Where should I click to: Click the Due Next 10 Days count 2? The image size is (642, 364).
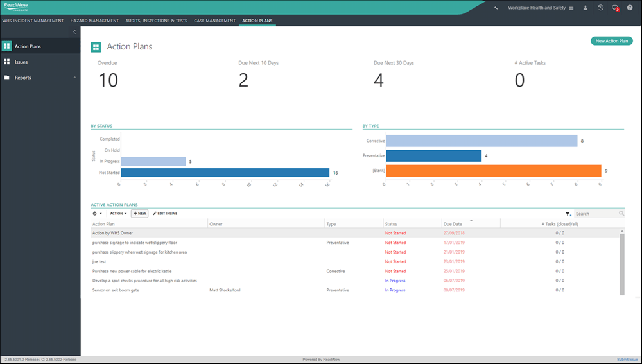click(x=243, y=80)
